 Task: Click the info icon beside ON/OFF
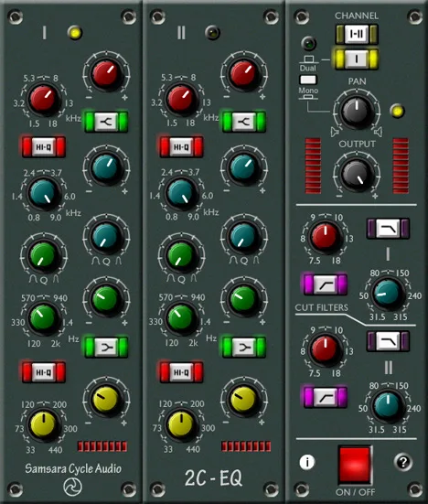coord(307,462)
